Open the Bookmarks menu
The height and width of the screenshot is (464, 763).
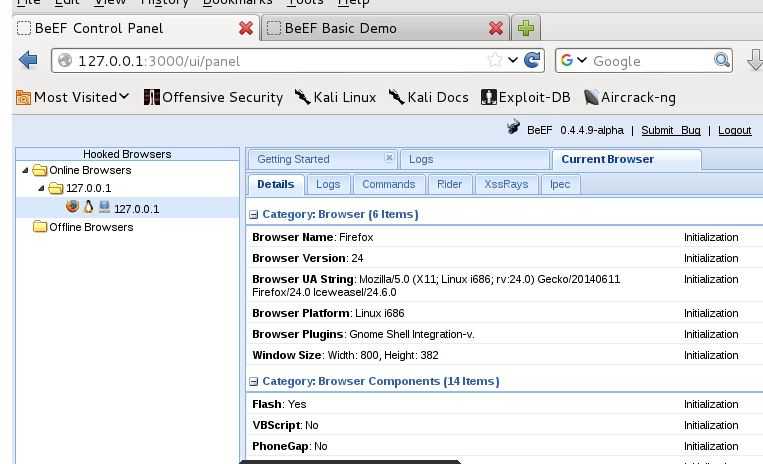(x=237, y=3)
